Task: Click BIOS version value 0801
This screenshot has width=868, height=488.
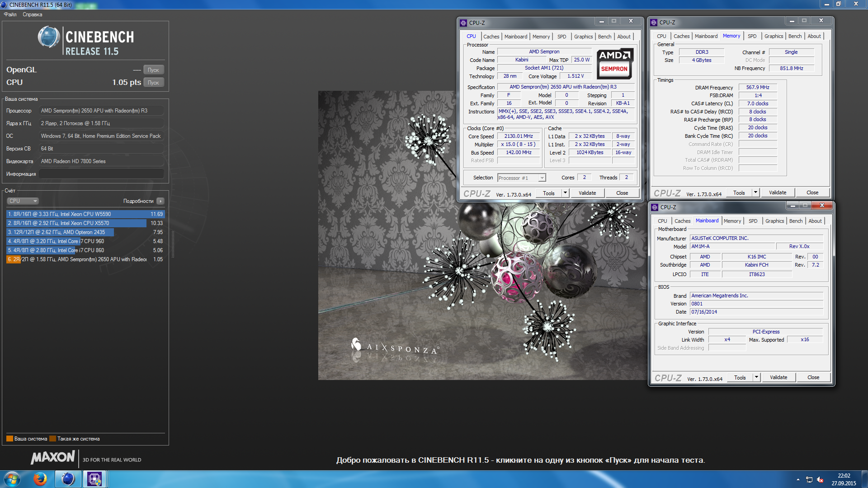Action: pyautogui.click(x=756, y=304)
